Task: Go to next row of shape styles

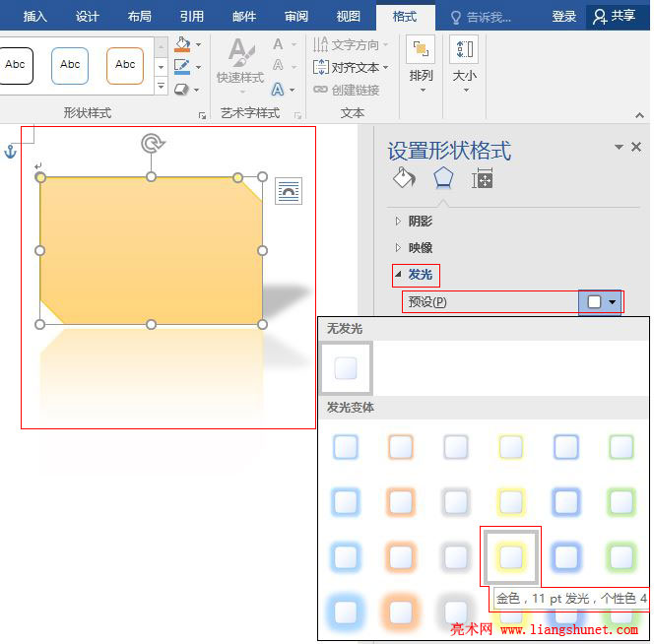Action: tap(161, 67)
